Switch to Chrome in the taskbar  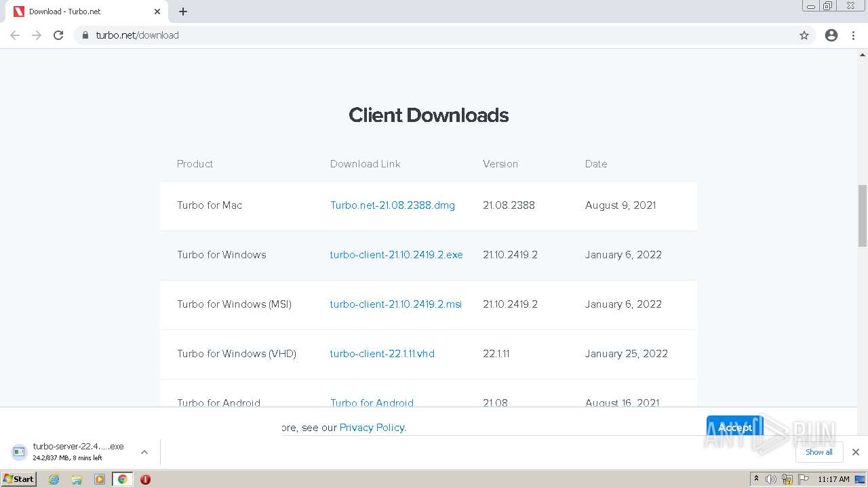pos(123,479)
